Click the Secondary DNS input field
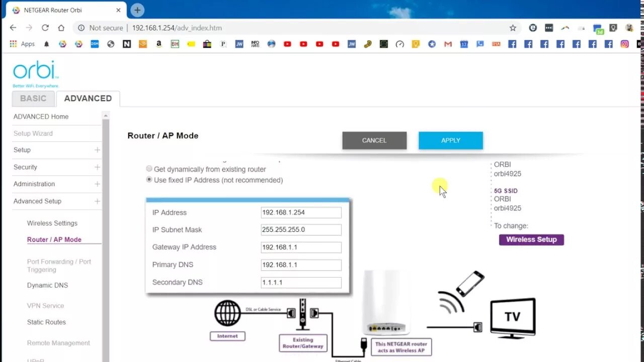The height and width of the screenshot is (362, 644). click(x=301, y=283)
